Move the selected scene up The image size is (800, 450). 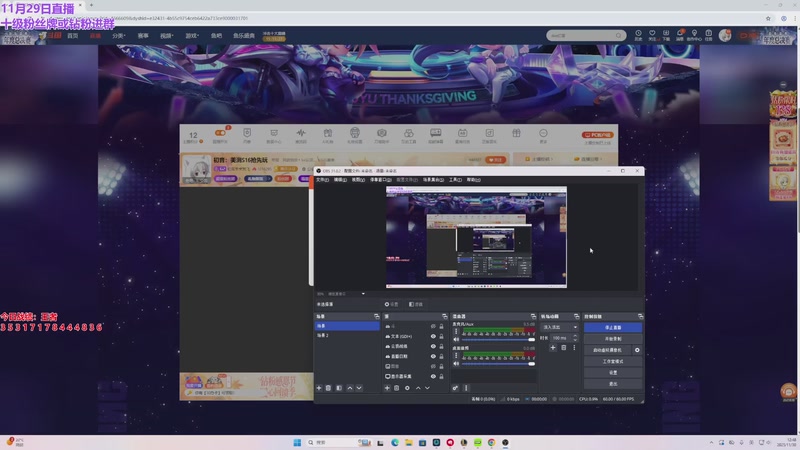point(349,388)
